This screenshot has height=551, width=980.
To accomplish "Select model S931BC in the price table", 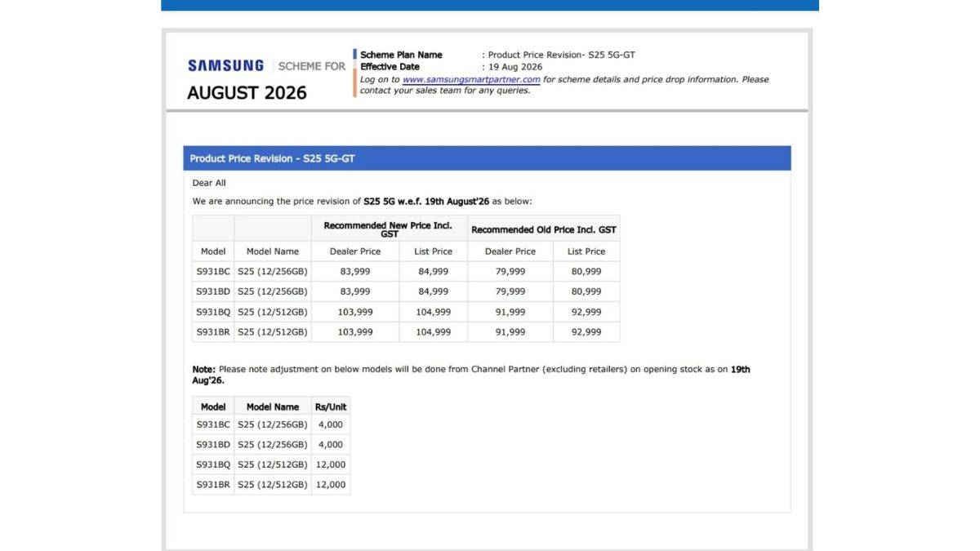I will (x=213, y=272).
